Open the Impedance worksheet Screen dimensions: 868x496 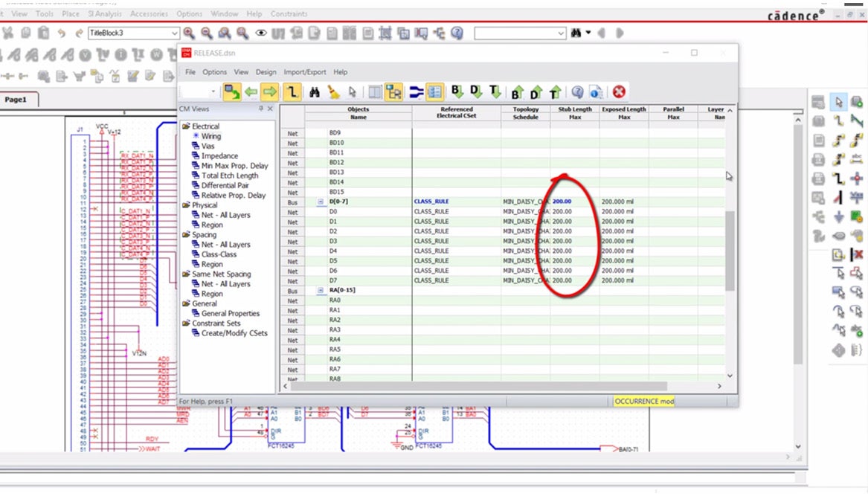point(219,156)
